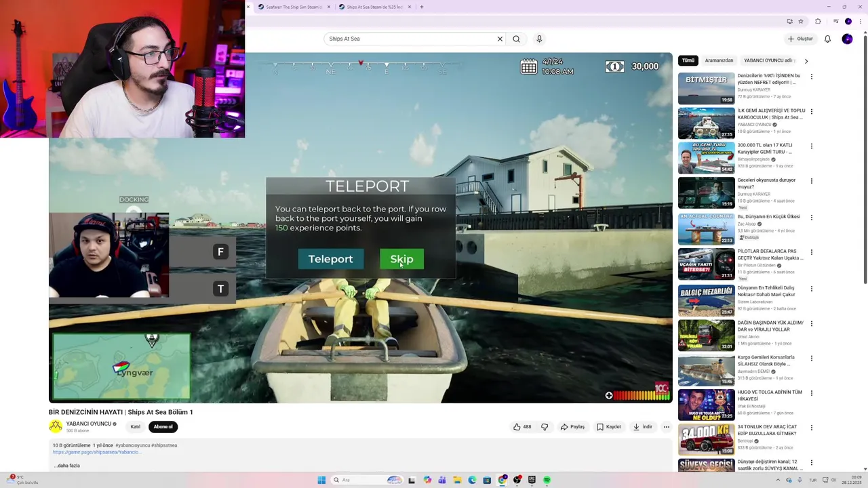868x488 pixels.
Task: Click the Kaydet save button
Action: (x=609, y=427)
